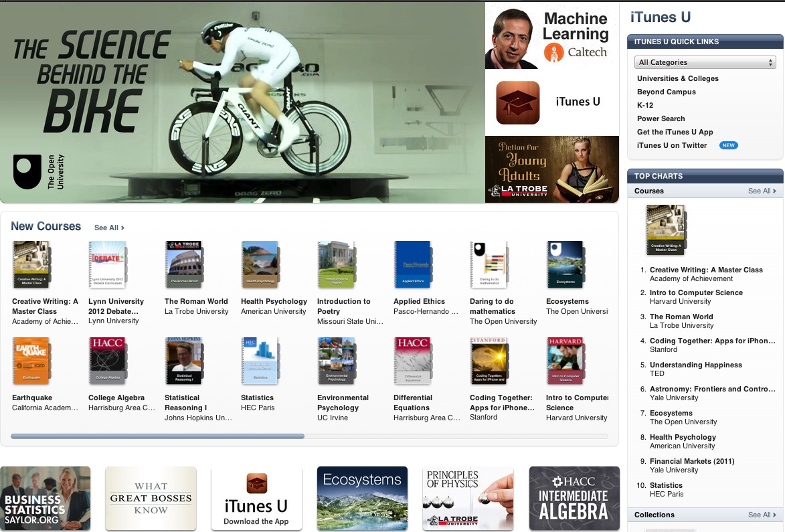This screenshot has width=785, height=532.
Task: Open the Statistical Reasoning I course icon
Action: tap(184, 361)
